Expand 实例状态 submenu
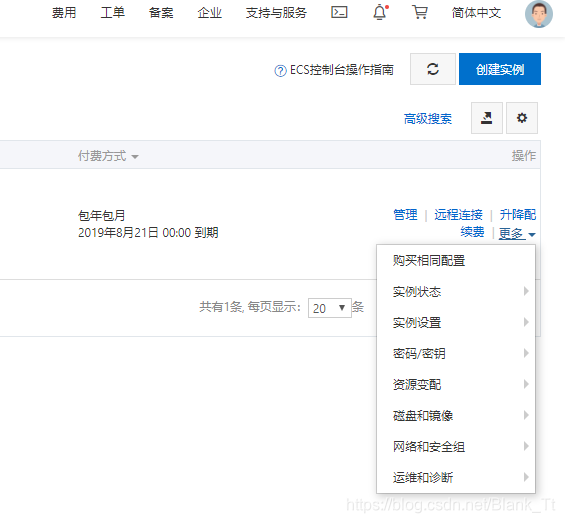This screenshot has height=523, width=565. (456, 291)
